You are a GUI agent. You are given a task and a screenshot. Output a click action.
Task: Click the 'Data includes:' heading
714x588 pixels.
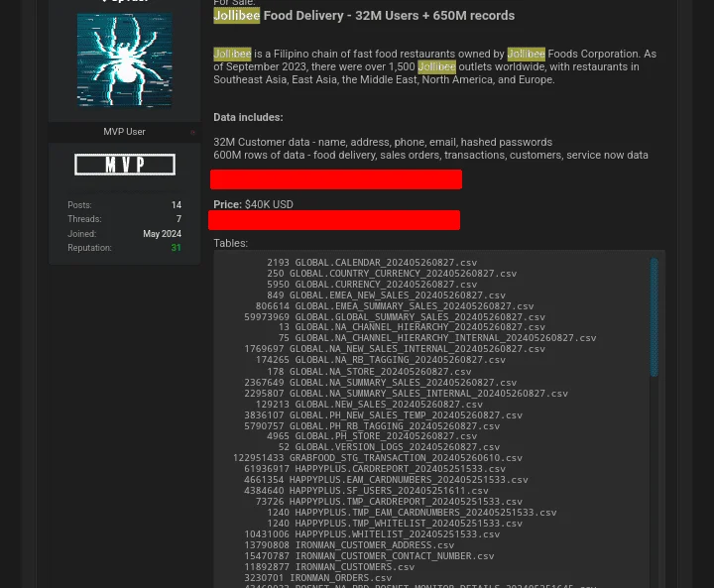(248, 118)
